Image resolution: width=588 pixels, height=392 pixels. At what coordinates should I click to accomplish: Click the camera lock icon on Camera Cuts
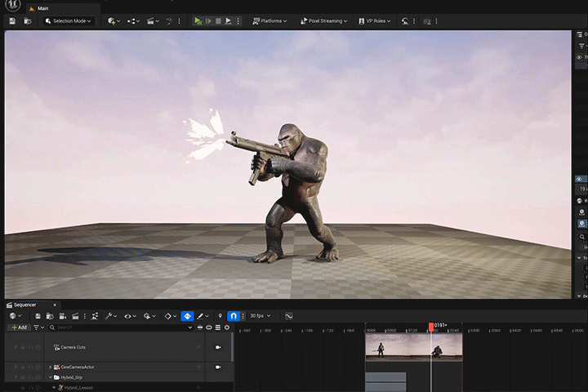click(218, 347)
